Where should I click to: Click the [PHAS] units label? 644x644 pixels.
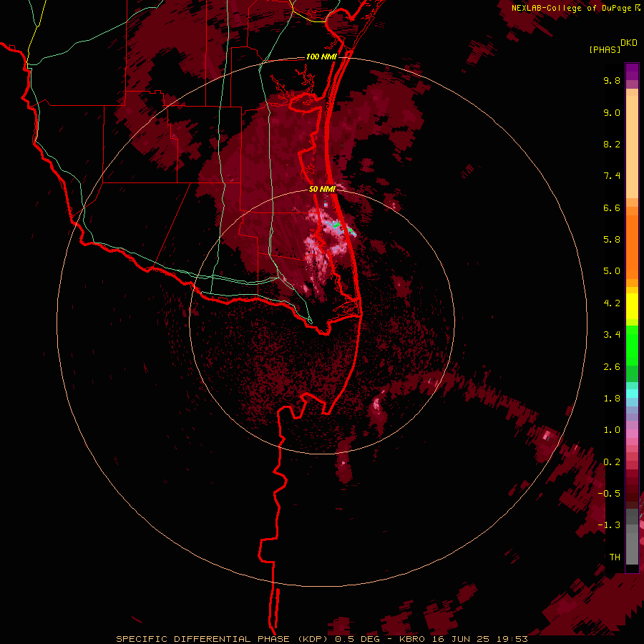point(605,49)
